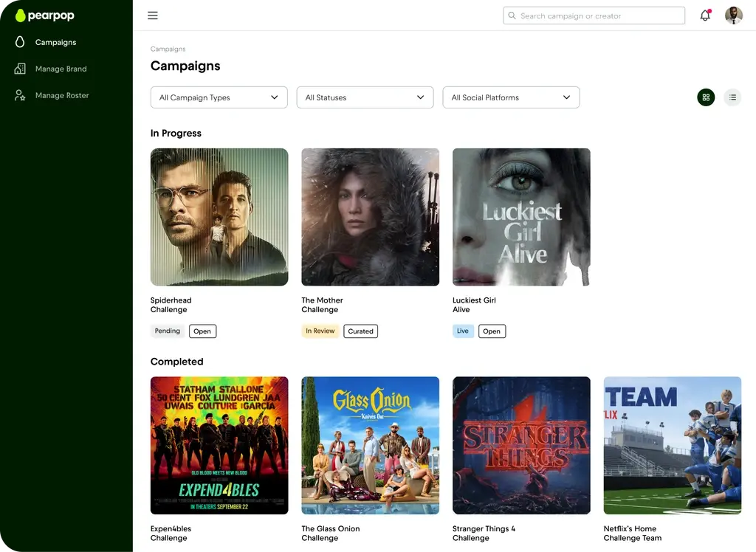Screen dimensions: 756x552
Task: Select Manage Brand in the sidebar
Action: (61, 69)
